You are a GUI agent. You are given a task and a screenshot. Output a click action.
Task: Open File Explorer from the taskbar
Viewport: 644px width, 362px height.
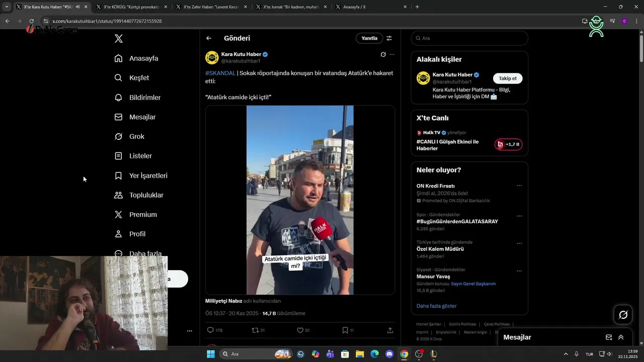click(x=360, y=354)
